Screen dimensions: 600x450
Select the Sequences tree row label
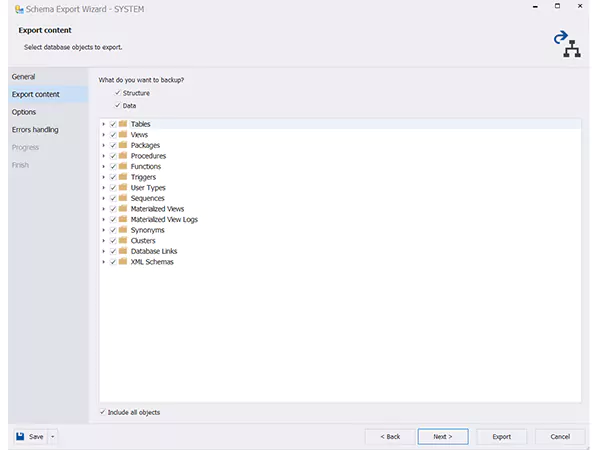click(x=147, y=198)
